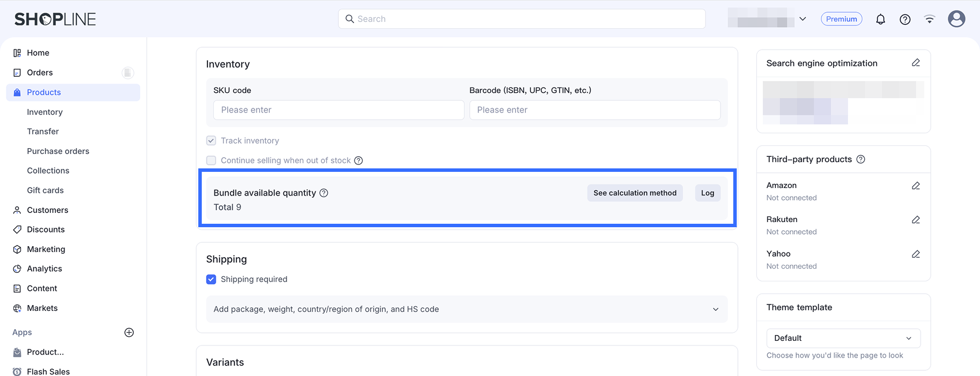Open the Discounts menu item
The width and height of the screenshot is (980, 376).
coord(46,230)
